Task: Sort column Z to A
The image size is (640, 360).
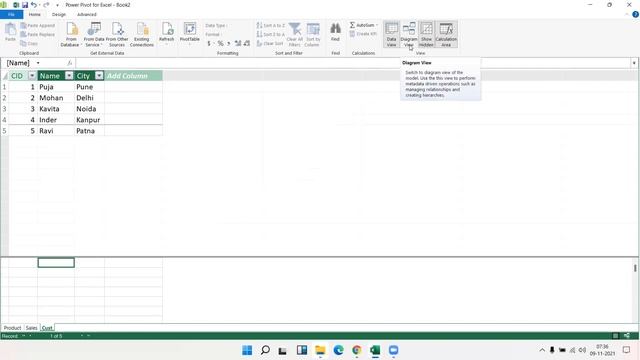Action: 271,34
